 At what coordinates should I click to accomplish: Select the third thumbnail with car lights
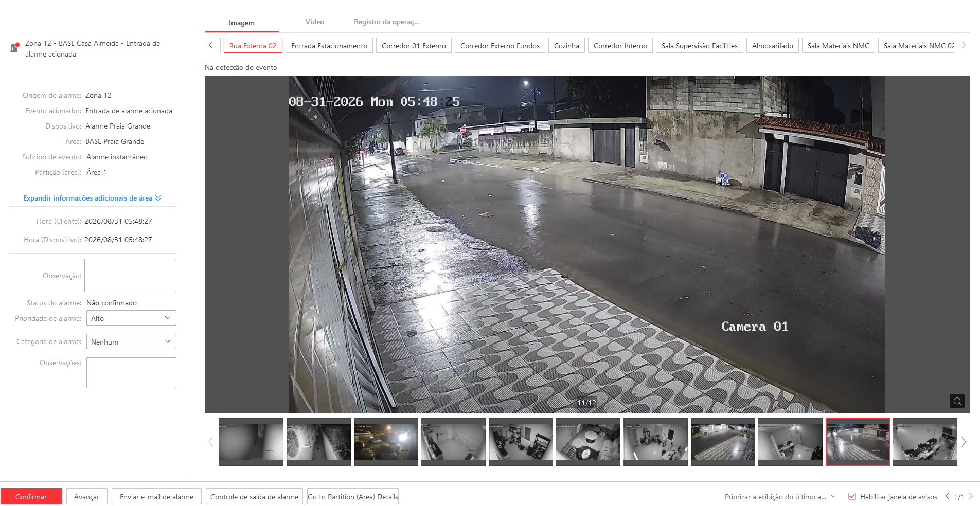(x=386, y=442)
